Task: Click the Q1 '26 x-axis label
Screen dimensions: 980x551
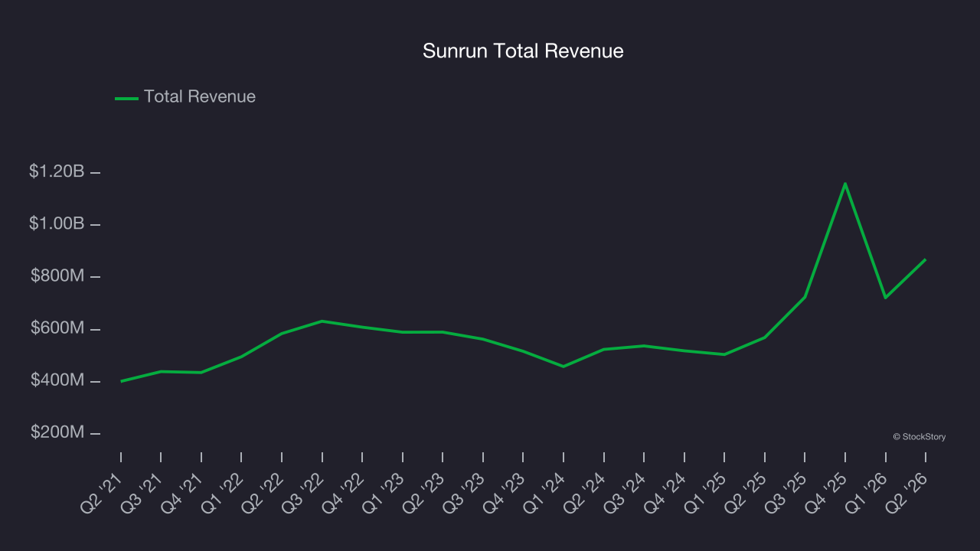Action: (867, 491)
